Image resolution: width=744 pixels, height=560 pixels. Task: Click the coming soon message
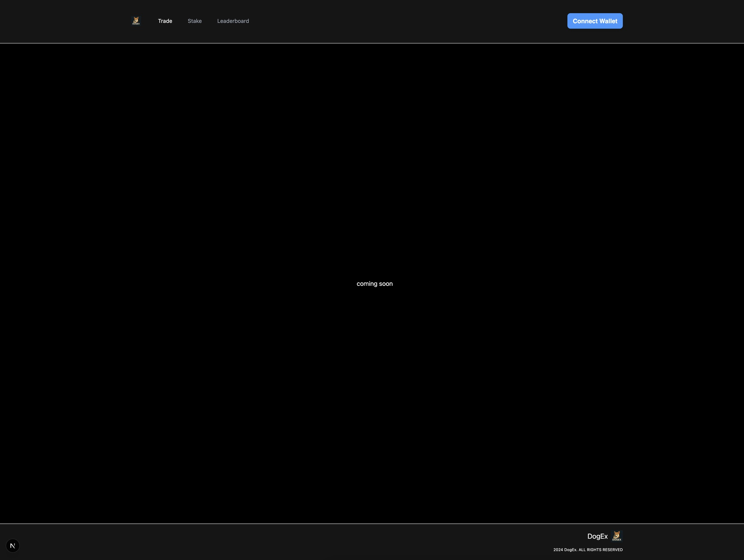(375, 284)
